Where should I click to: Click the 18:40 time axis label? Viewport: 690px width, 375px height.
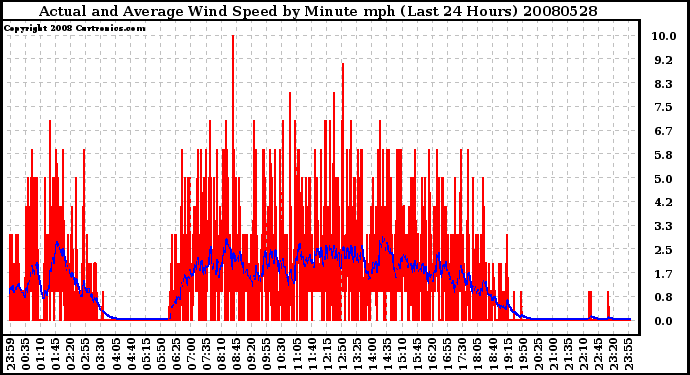click(x=492, y=354)
